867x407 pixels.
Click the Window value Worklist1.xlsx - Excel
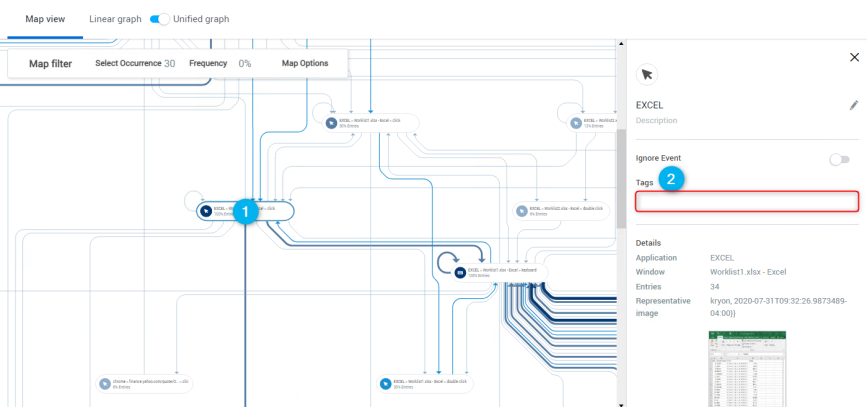748,272
